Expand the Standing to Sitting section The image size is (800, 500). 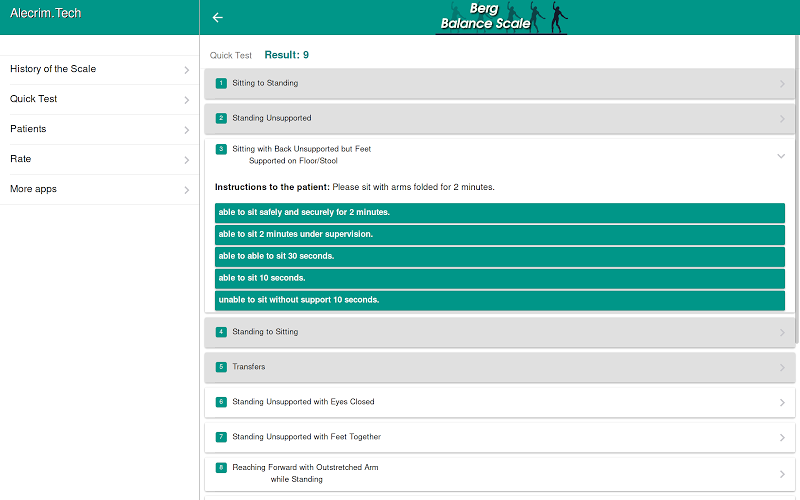499,333
